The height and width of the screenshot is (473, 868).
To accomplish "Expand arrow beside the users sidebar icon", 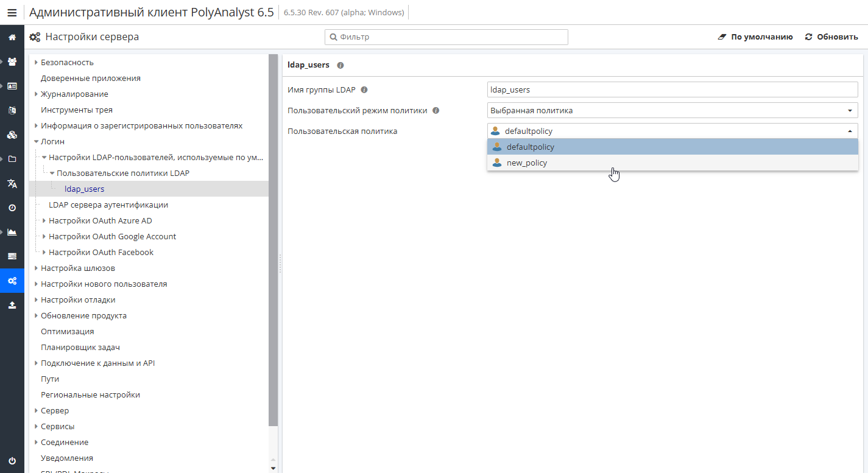I will (2, 61).
